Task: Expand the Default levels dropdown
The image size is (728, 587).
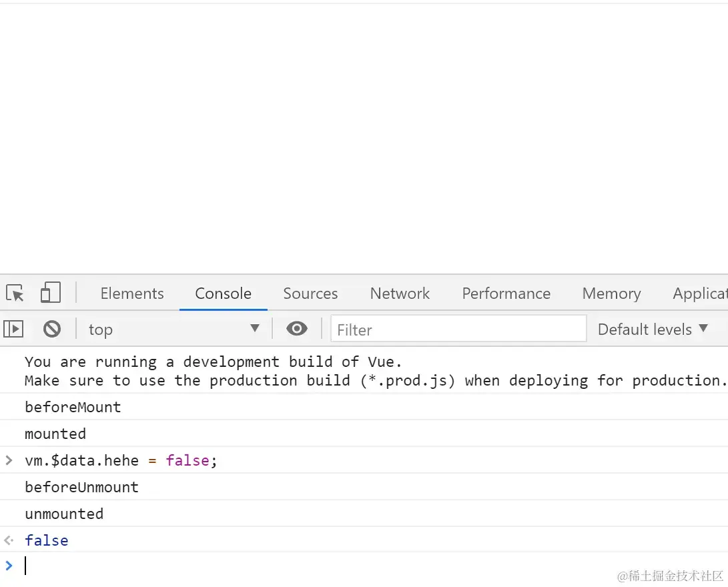Action: pyautogui.click(x=652, y=329)
